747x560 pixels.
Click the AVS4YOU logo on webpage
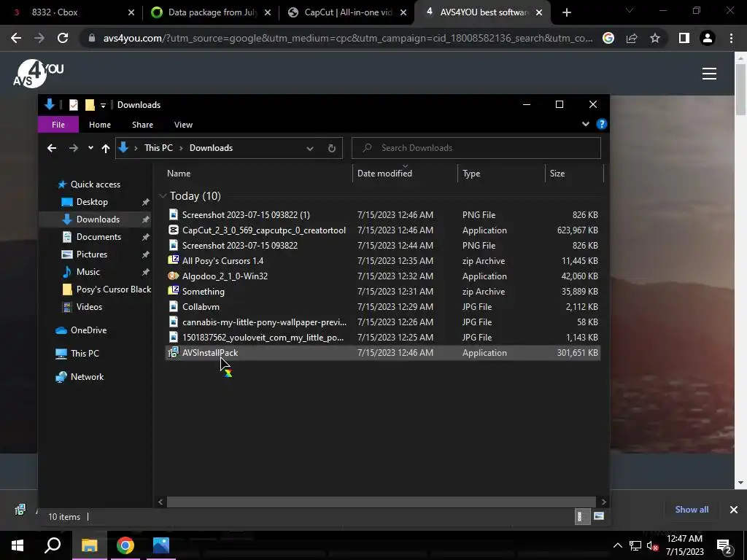coord(38,74)
